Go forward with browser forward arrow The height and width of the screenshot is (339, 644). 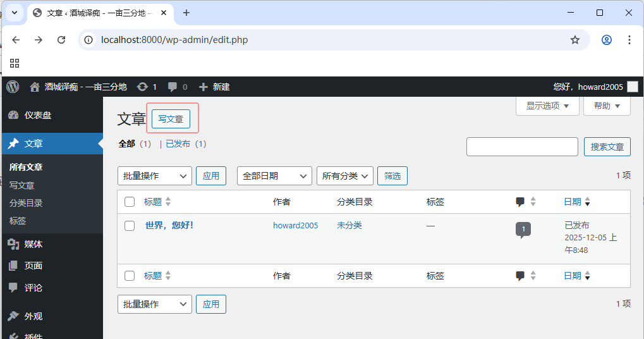pyautogui.click(x=38, y=40)
